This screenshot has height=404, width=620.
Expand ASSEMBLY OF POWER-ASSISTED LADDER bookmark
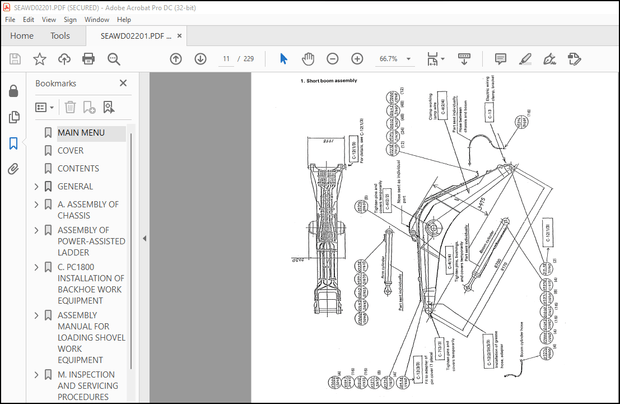tap(36, 230)
